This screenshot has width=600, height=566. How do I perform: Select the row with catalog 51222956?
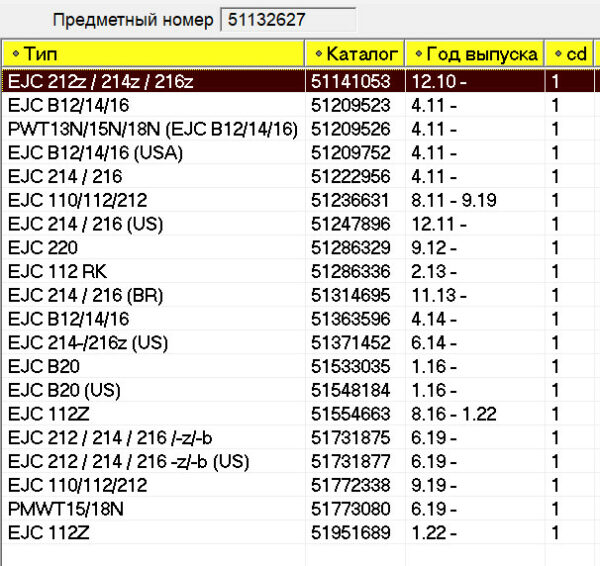point(300,176)
